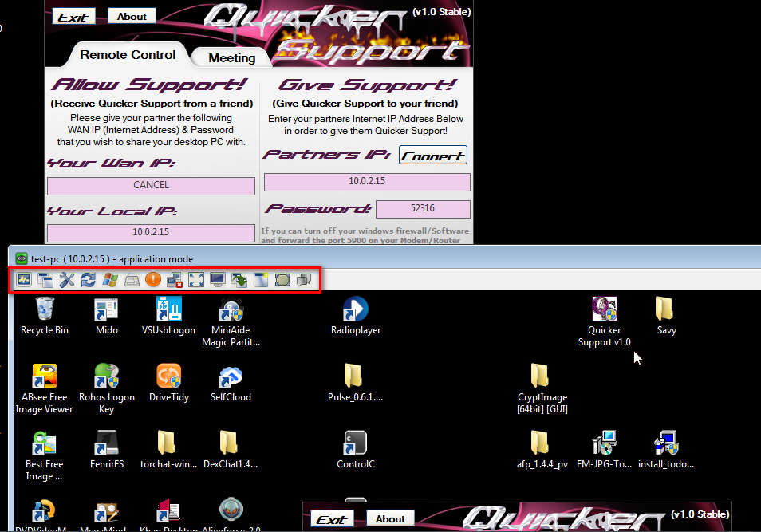Open chat using the speech bubbles icon
This screenshot has height=532, width=761.
(304, 280)
